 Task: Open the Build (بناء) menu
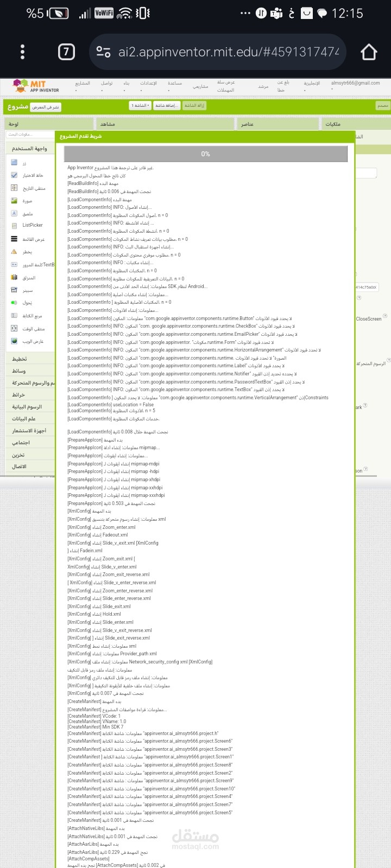coord(127,85)
